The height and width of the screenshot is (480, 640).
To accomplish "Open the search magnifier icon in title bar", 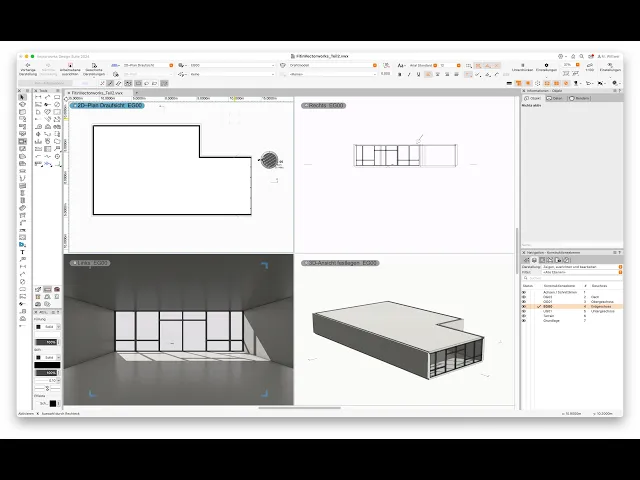I will (581, 56).
